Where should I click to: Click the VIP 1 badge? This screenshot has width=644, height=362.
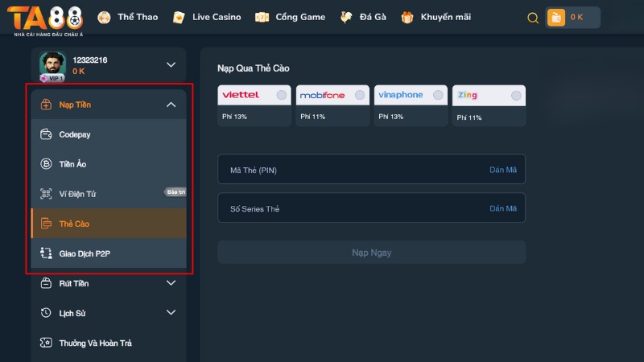tap(52, 78)
